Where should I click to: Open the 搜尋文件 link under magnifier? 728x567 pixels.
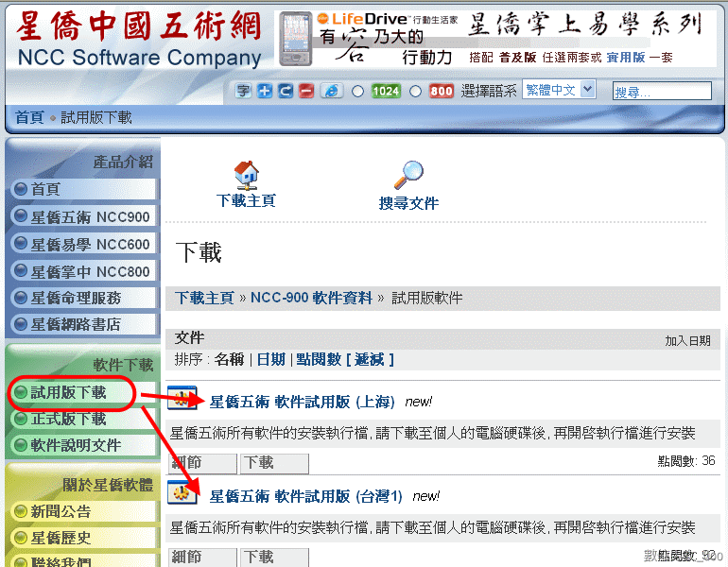tap(408, 203)
